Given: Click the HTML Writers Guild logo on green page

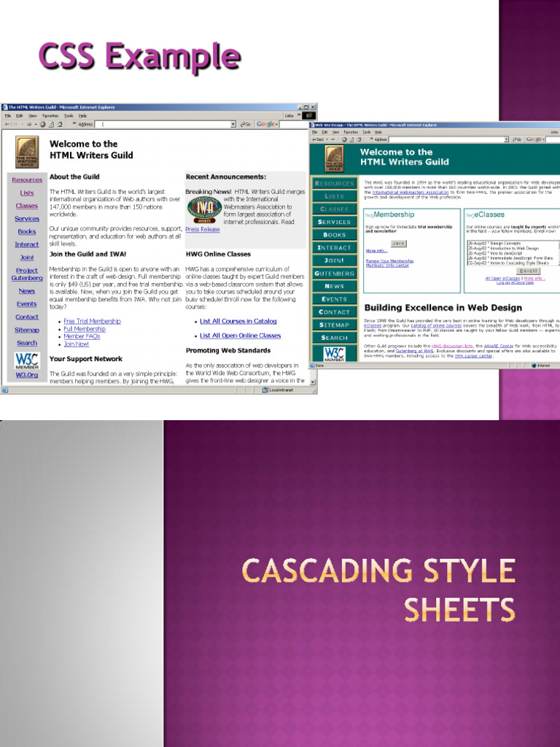Looking at the screenshot, I should [x=334, y=158].
